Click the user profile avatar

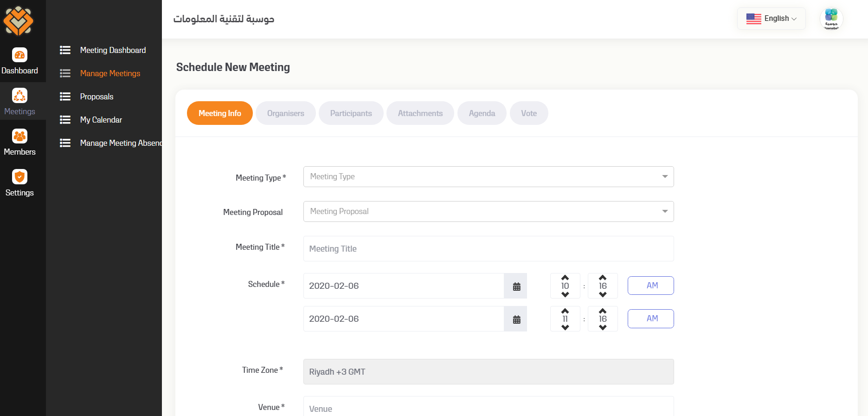click(831, 19)
